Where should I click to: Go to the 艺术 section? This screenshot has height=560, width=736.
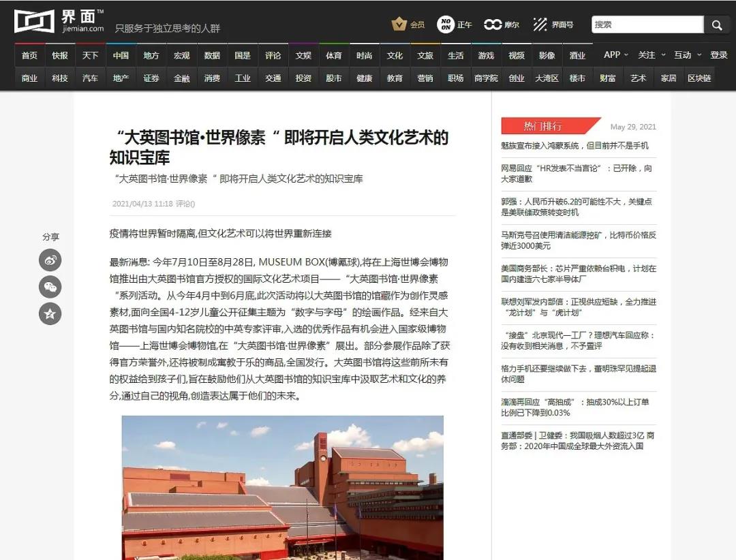click(x=639, y=78)
